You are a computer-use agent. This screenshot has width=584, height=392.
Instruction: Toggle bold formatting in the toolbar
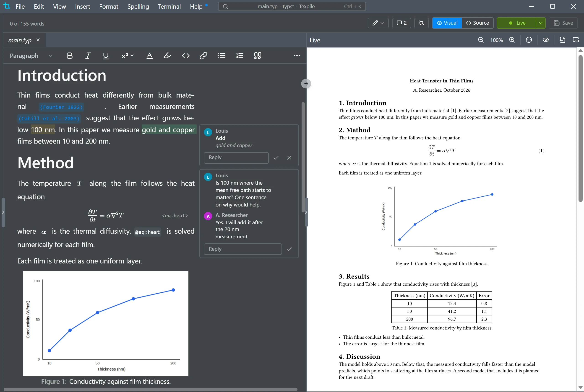tap(70, 56)
